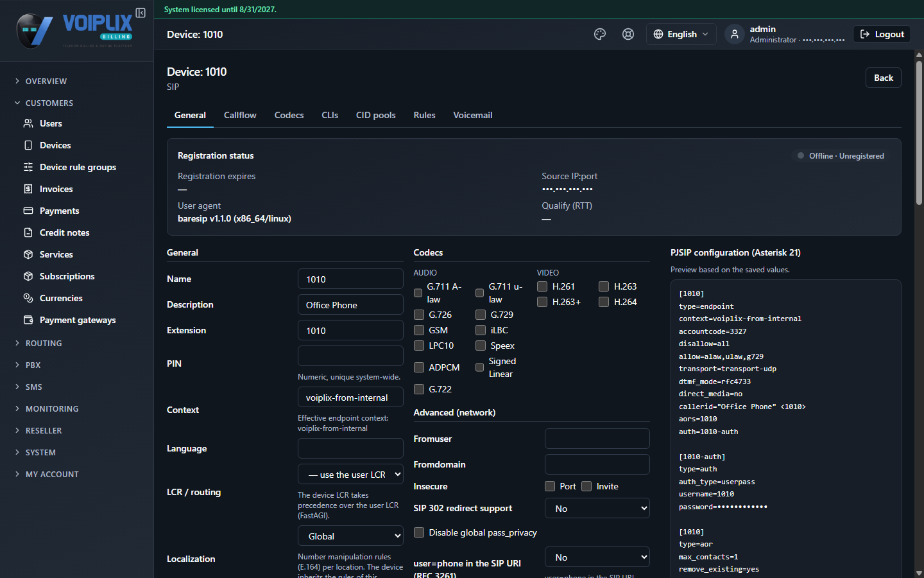The image size is (924, 578).
Task: Check the G.729 codec
Action: (x=481, y=315)
